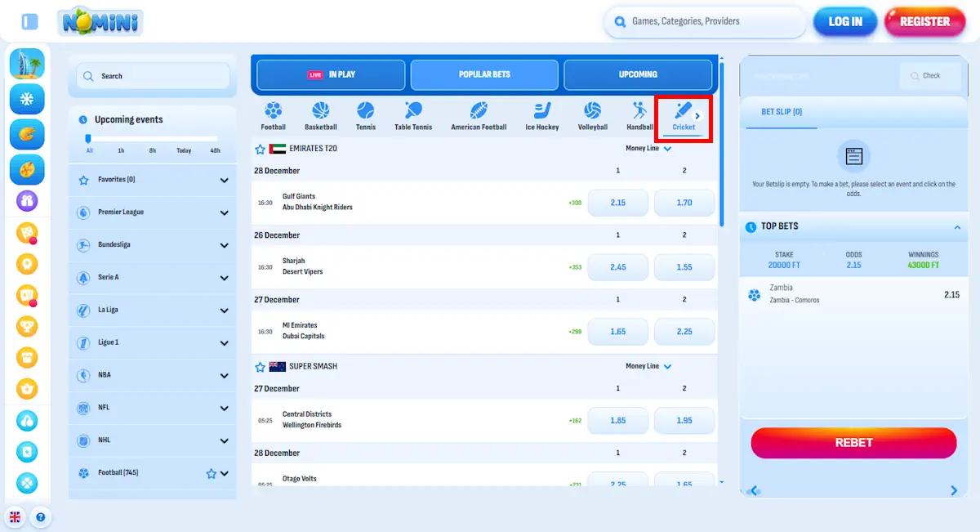Switch to the IN PLAY tab
The image size is (980, 532).
[x=330, y=74]
